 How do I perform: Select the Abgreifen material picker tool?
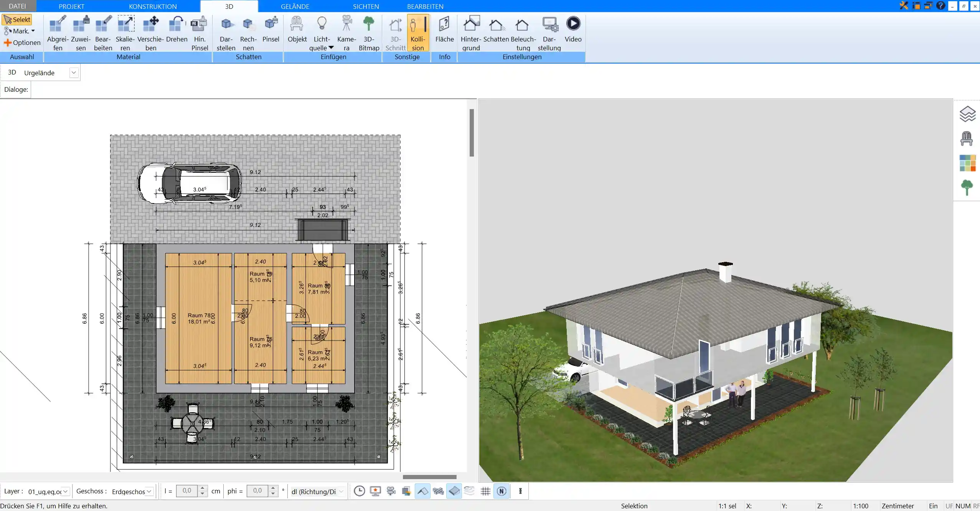point(58,33)
